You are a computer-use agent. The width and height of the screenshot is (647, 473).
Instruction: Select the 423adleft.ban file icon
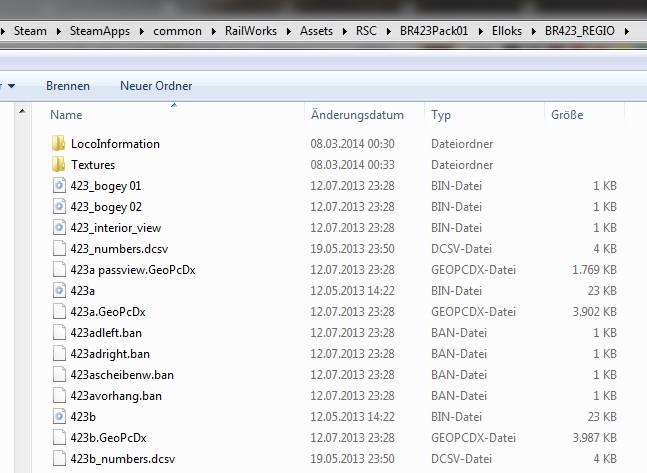click(59, 333)
